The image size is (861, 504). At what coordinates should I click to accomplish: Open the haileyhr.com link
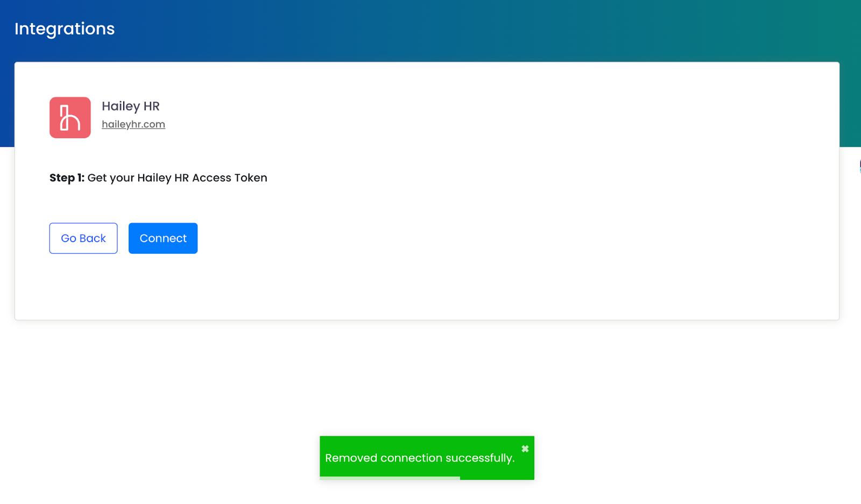133,124
